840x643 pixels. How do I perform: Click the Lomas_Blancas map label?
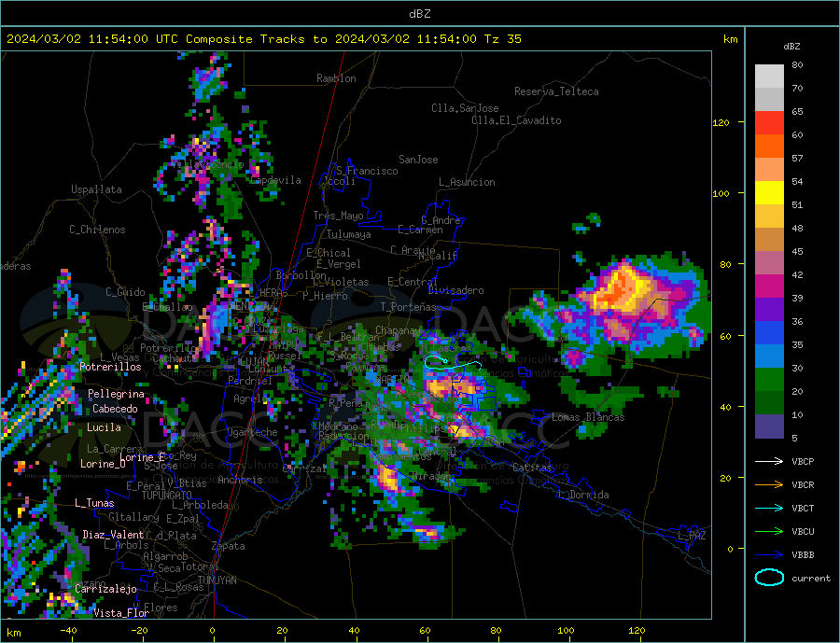click(x=588, y=417)
